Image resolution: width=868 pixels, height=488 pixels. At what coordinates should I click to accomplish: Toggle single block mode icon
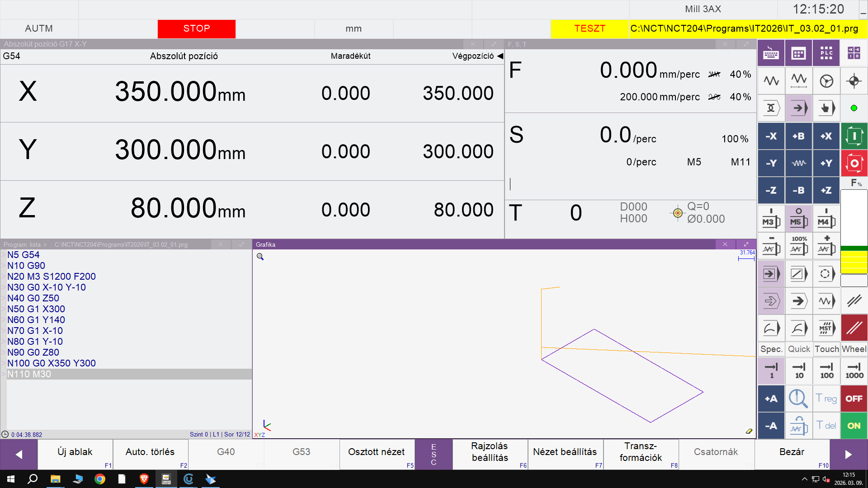(771, 273)
